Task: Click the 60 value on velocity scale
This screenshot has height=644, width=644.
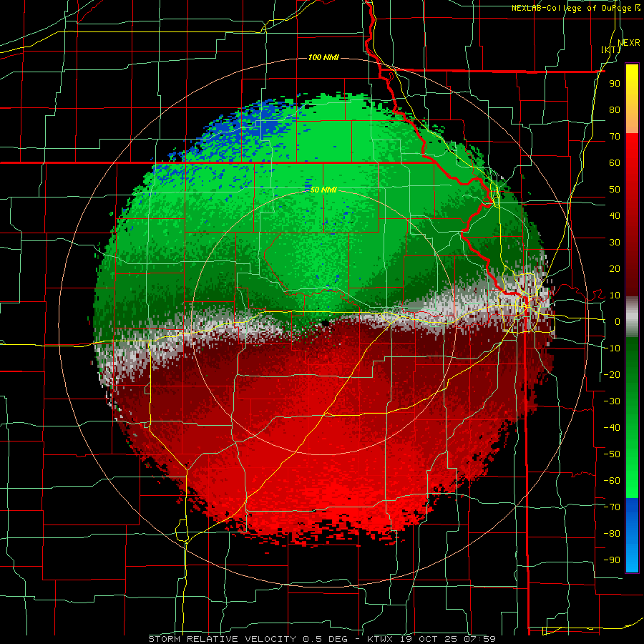Action: (615, 163)
